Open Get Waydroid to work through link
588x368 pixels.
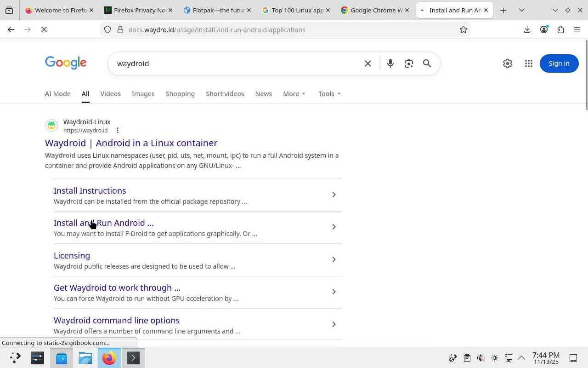tap(117, 287)
